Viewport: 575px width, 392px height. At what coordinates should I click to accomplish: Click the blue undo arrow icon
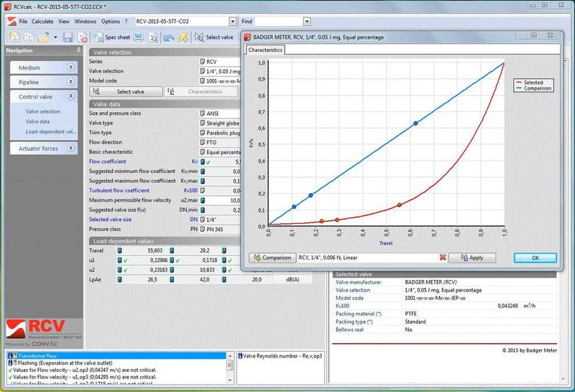[x=169, y=37]
